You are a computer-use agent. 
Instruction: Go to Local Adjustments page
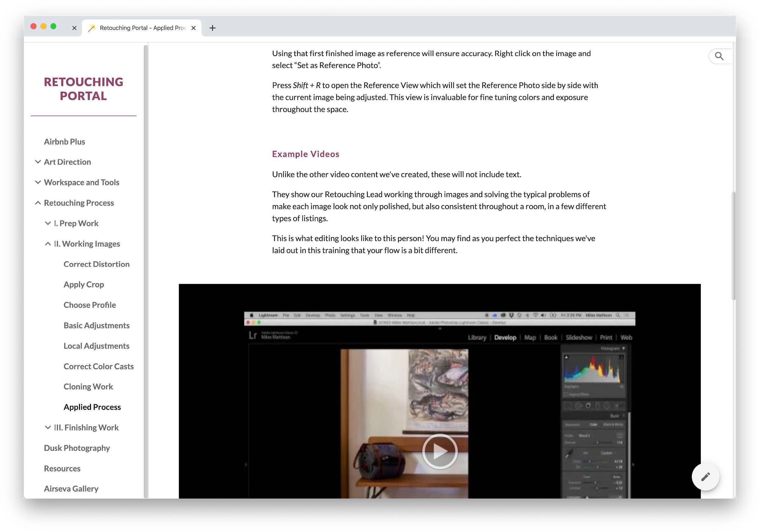97,346
